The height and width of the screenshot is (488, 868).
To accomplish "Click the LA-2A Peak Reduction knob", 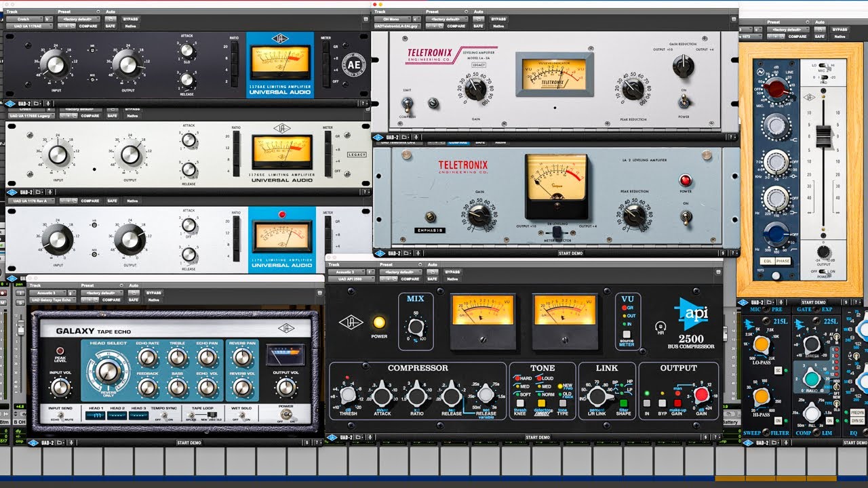I will click(633, 89).
